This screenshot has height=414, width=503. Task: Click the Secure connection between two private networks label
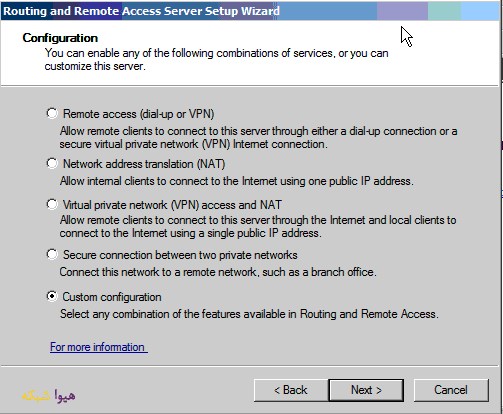coord(180,255)
